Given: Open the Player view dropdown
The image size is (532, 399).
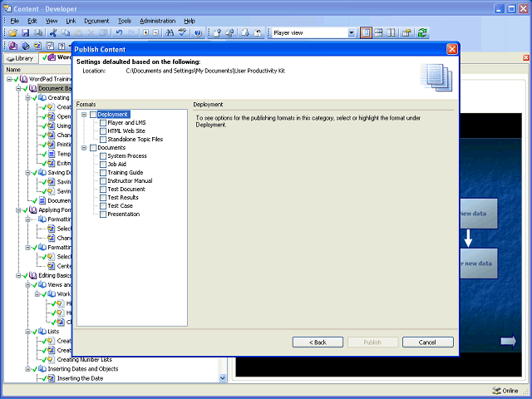Looking at the screenshot, I should point(352,33).
